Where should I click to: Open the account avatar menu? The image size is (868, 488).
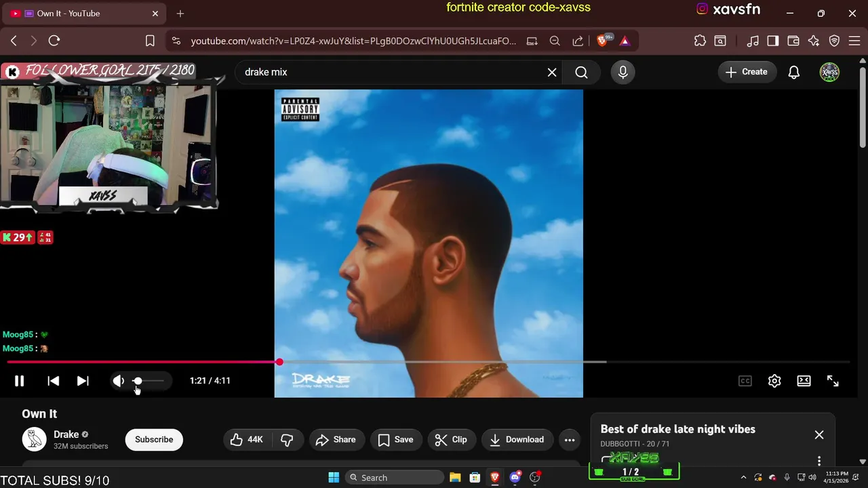coord(829,72)
